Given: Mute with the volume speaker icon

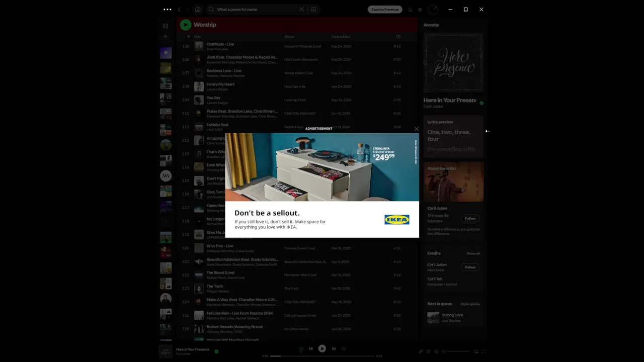Looking at the screenshot, I should click(443, 351).
